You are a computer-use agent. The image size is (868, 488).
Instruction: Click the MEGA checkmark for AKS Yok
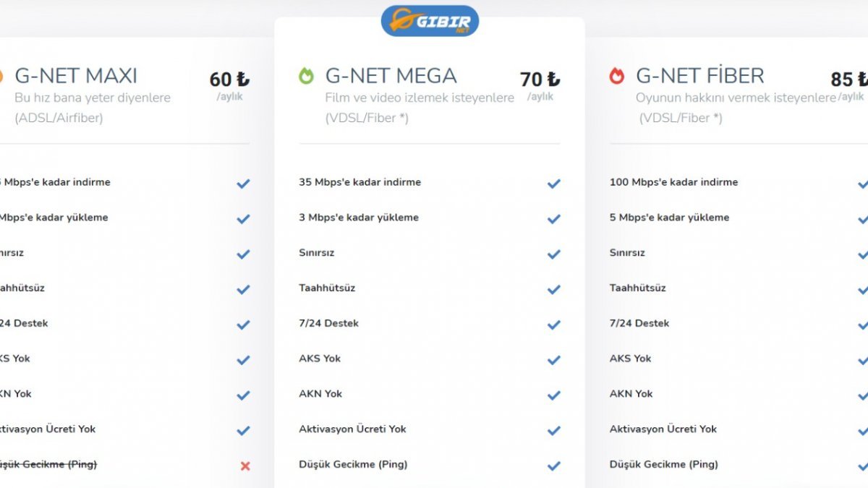[x=554, y=359]
